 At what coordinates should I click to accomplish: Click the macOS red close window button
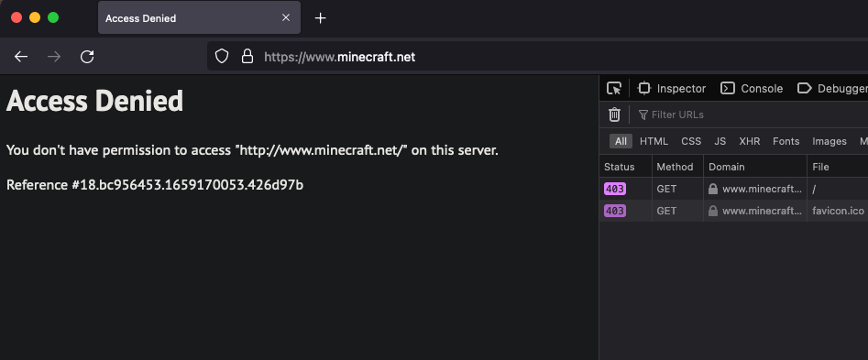pos(16,17)
